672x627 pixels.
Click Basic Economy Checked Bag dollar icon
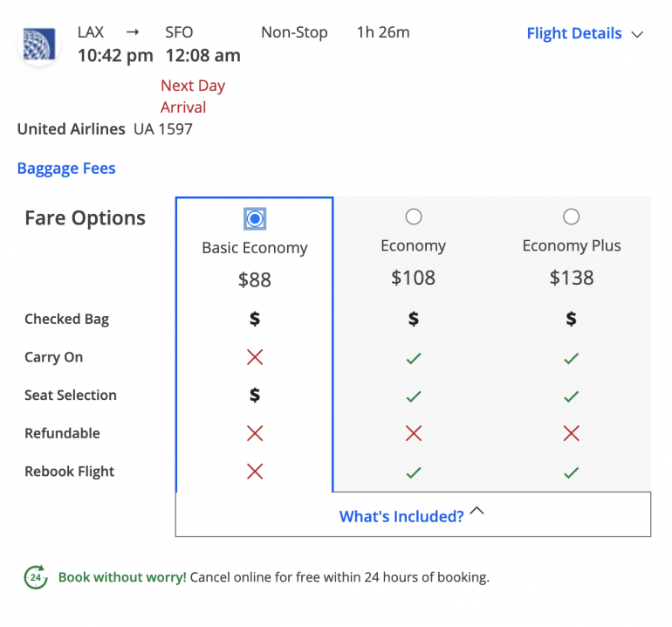point(255,319)
